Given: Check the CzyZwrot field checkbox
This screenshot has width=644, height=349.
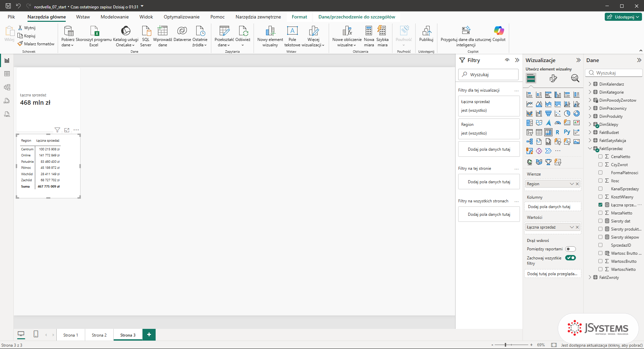Looking at the screenshot, I should (x=600, y=164).
